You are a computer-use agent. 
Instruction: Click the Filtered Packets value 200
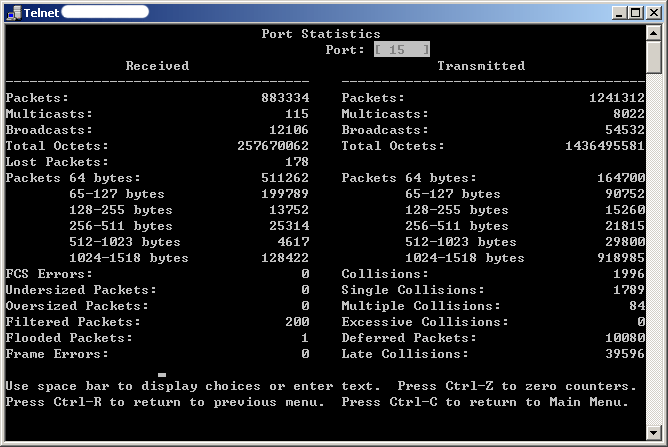pos(297,322)
